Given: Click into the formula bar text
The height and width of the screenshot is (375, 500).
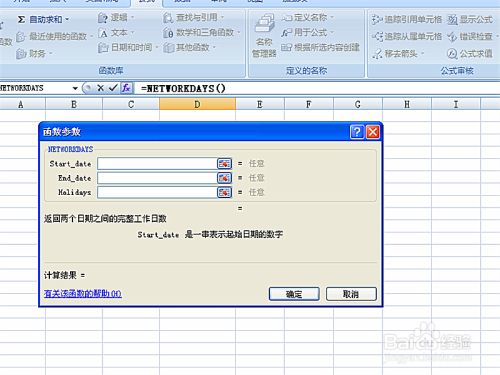Looking at the screenshot, I should point(183,88).
